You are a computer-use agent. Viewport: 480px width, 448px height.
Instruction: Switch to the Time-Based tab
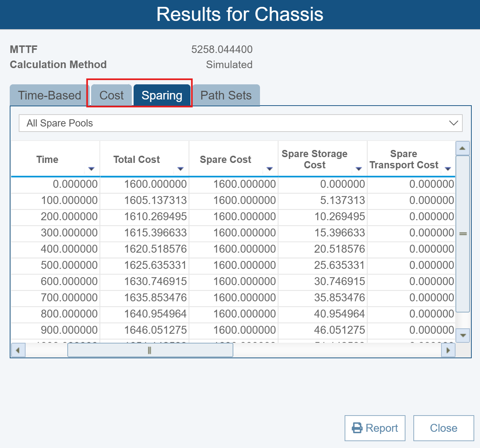49,96
